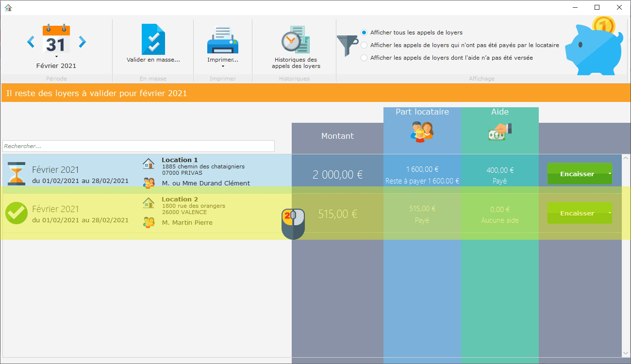
Task: Open the Imprimer dropdown arrow
Action: [223, 66]
